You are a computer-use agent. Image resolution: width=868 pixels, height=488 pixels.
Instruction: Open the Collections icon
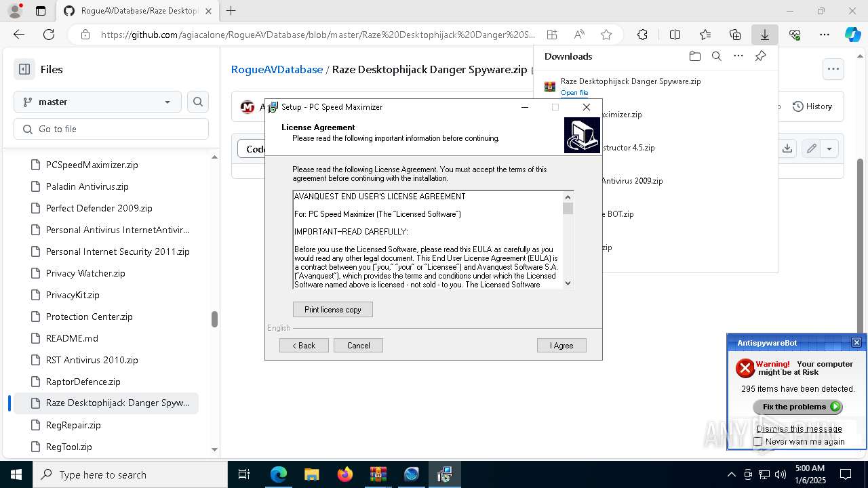pos(735,35)
